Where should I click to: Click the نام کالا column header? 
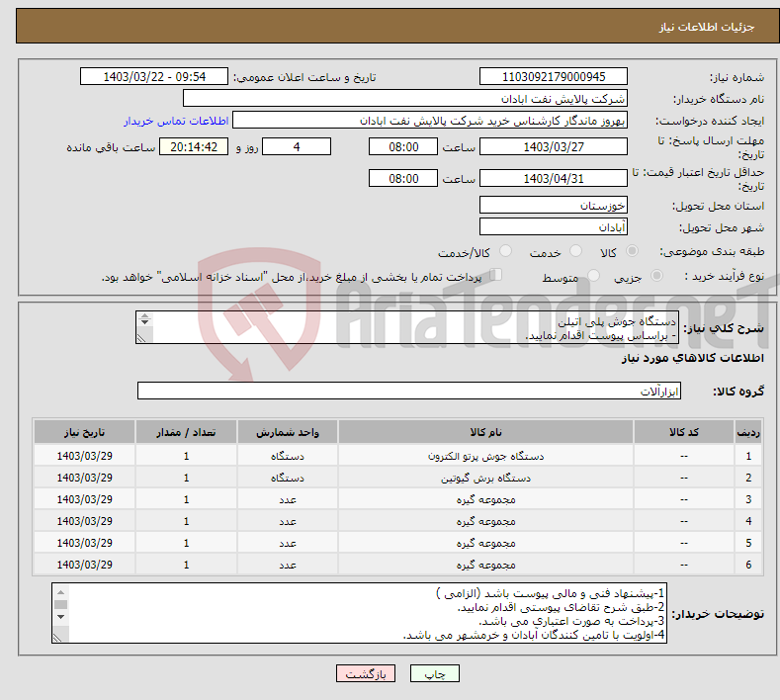(485, 432)
